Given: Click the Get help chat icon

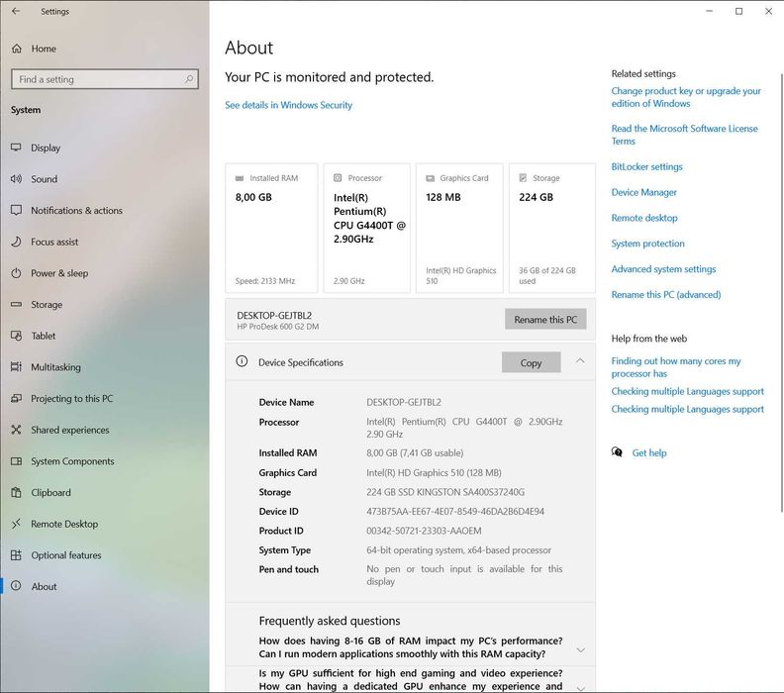Looking at the screenshot, I should [x=617, y=452].
